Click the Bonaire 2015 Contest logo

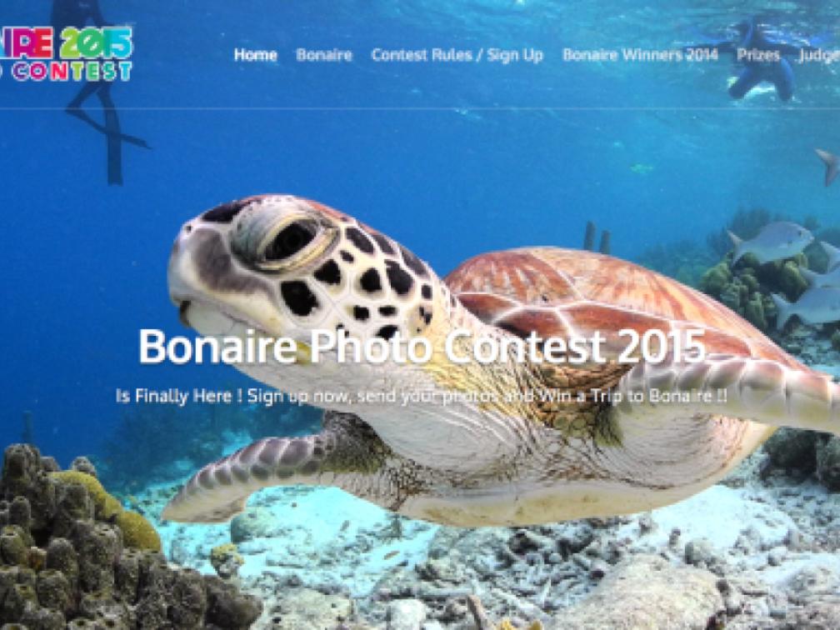click(65, 53)
